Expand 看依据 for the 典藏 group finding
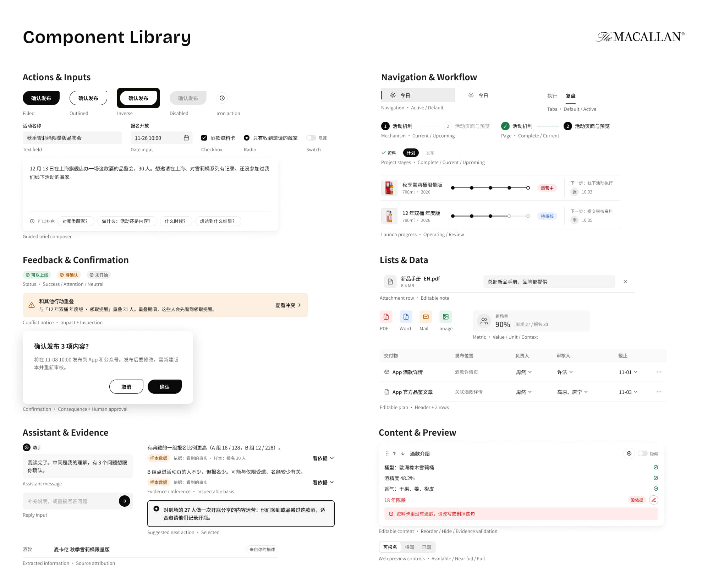 (x=323, y=458)
